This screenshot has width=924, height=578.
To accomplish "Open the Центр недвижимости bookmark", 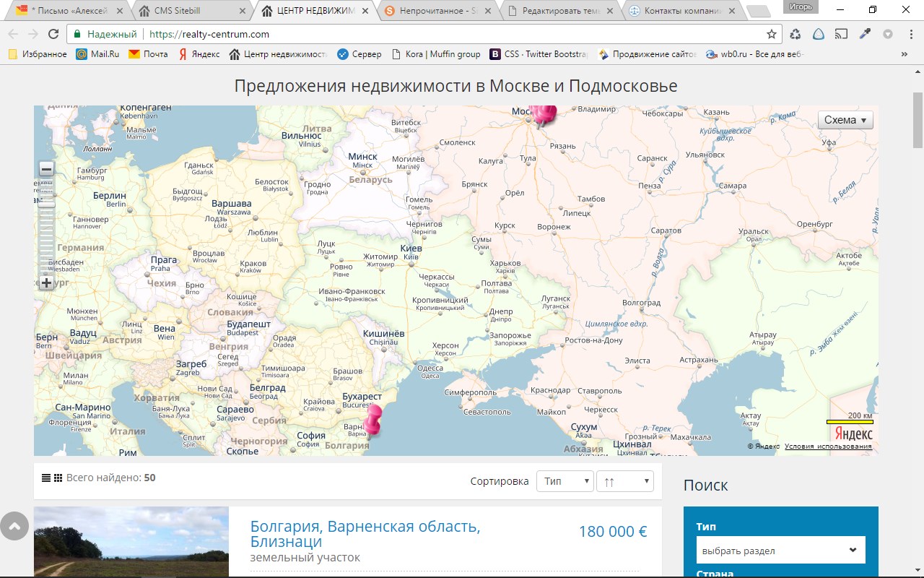I will click(x=278, y=54).
